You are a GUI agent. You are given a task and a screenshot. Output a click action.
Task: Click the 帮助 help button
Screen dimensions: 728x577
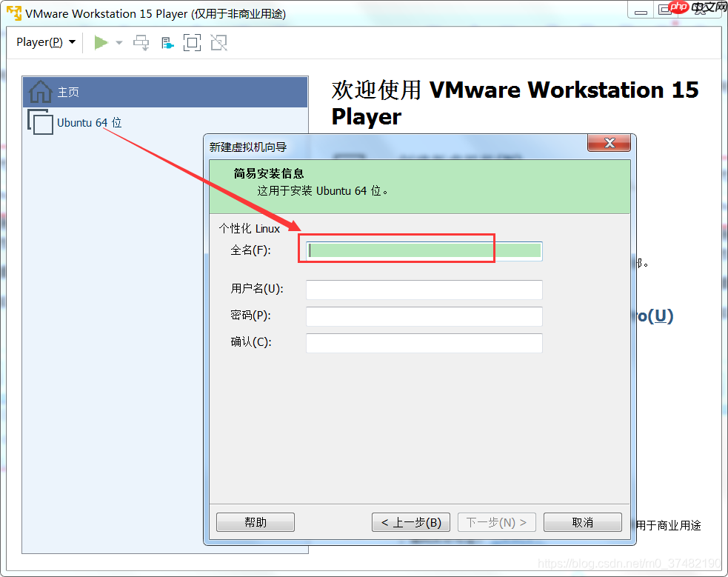pyautogui.click(x=256, y=522)
